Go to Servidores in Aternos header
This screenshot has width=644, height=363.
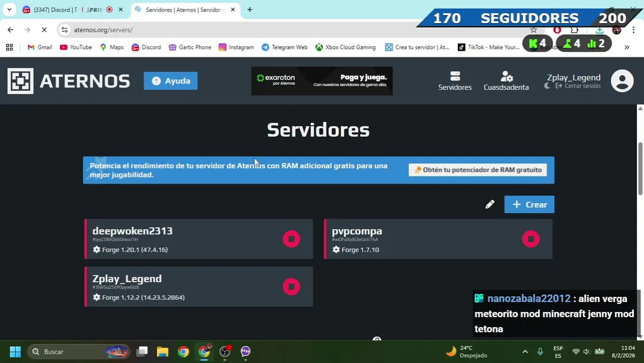455,81
